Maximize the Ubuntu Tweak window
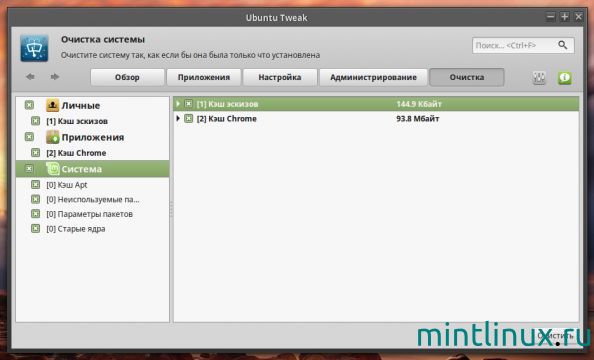Screen dimensions: 594x360 [564, 16]
